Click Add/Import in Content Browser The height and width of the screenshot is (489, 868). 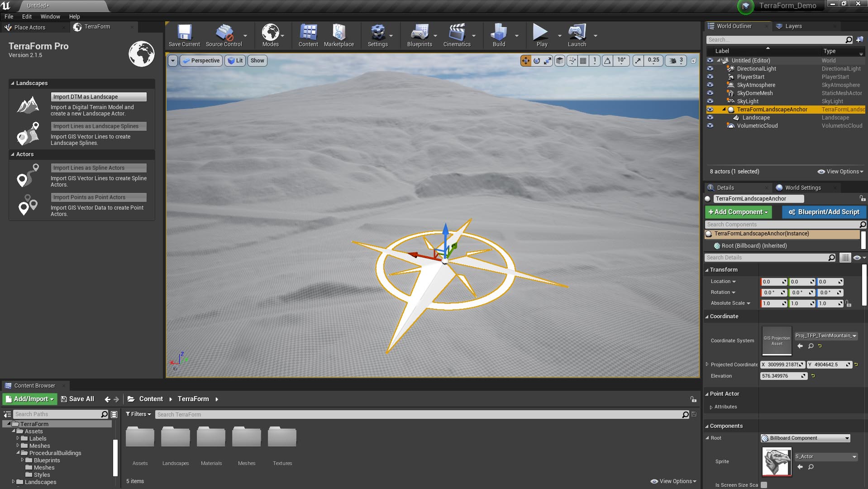pos(30,399)
